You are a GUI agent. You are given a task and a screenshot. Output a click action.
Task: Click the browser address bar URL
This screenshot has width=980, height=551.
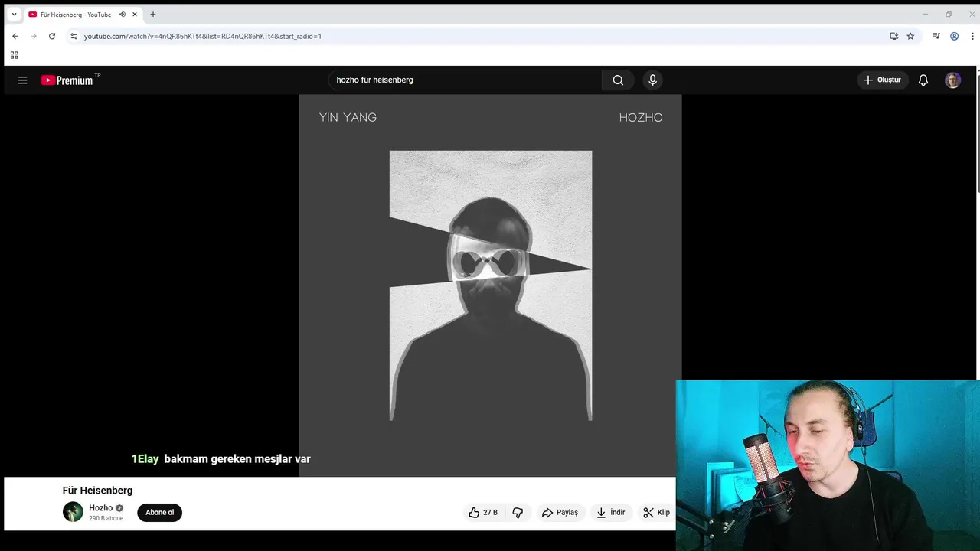click(x=203, y=36)
